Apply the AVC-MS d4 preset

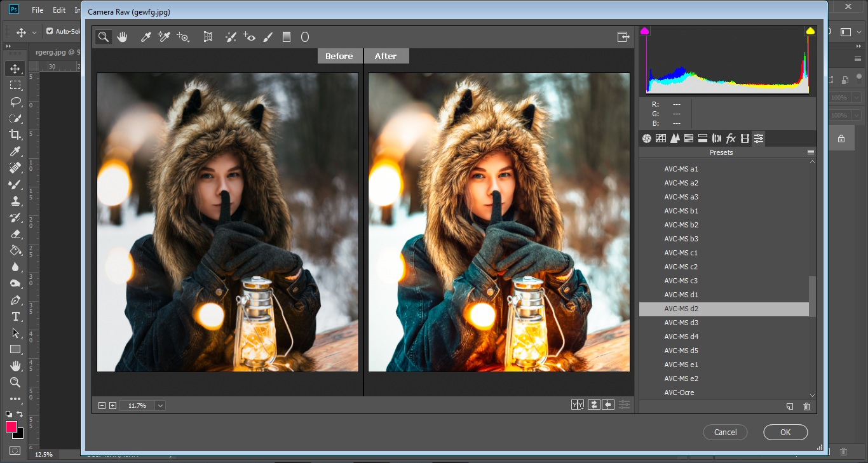[x=724, y=337]
